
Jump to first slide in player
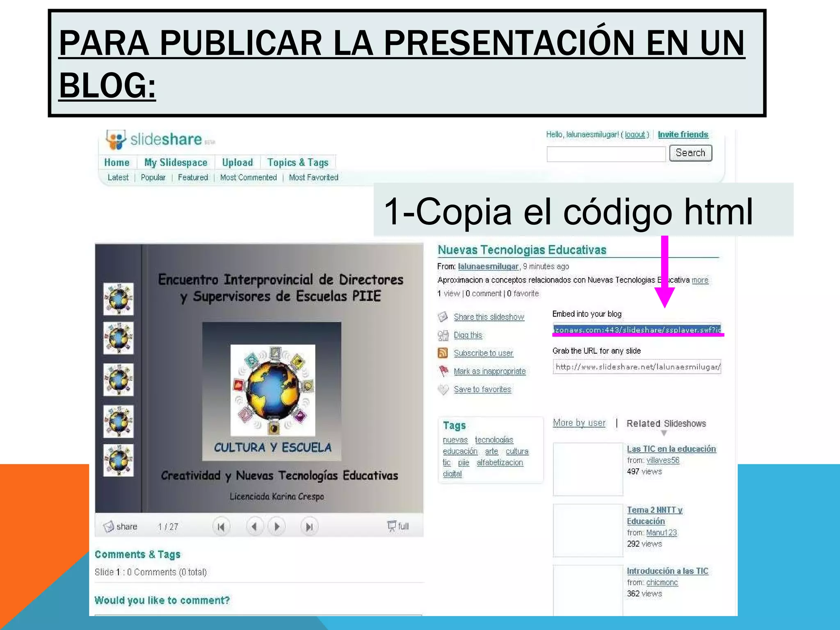(x=221, y=526)
